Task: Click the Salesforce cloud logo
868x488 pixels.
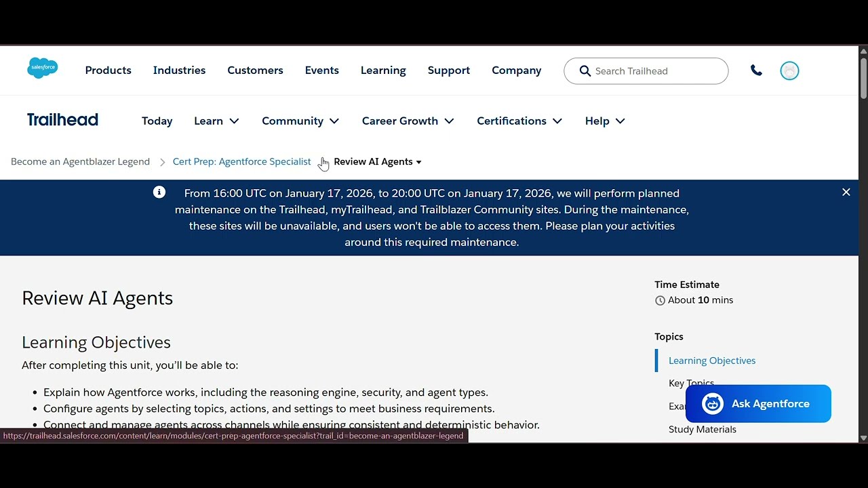Action: coord(43,68)
